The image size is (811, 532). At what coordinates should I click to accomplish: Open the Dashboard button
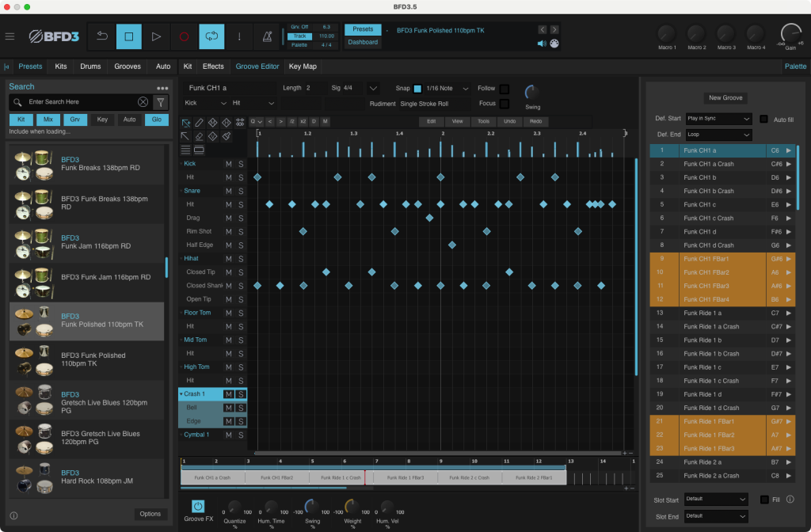click(x=363, y=43)
